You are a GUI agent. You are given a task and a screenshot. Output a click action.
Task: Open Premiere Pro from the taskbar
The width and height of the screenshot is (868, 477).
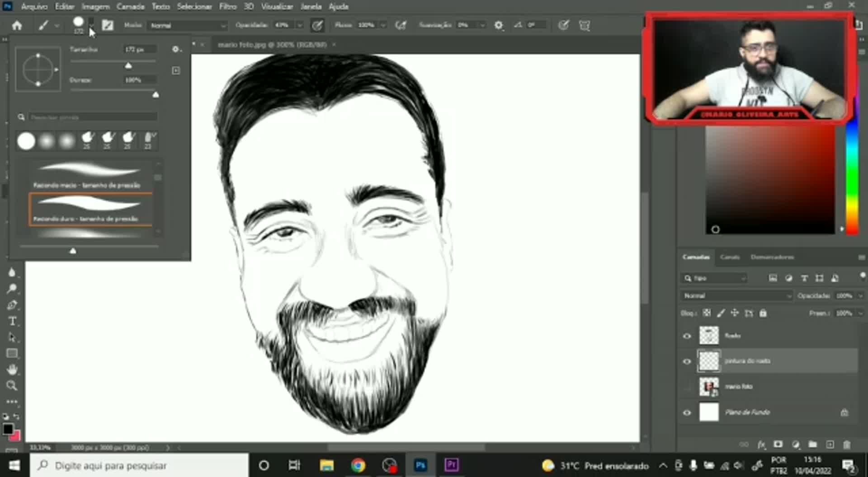point(451,465)
